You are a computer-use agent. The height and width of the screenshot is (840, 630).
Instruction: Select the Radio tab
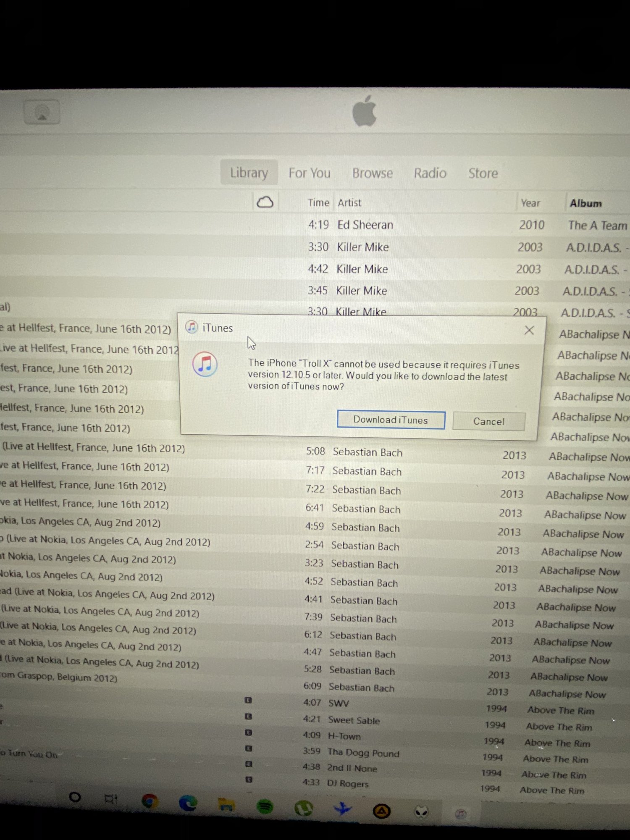(430, 173)
